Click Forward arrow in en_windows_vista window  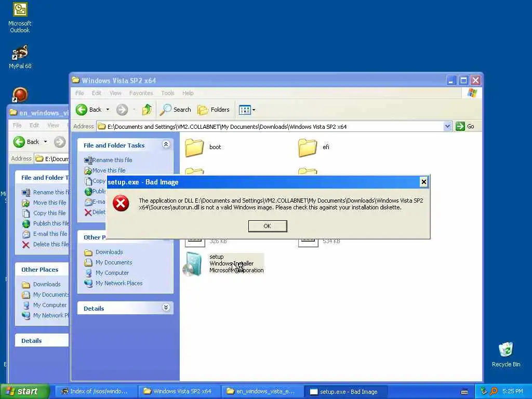[60, 142]
